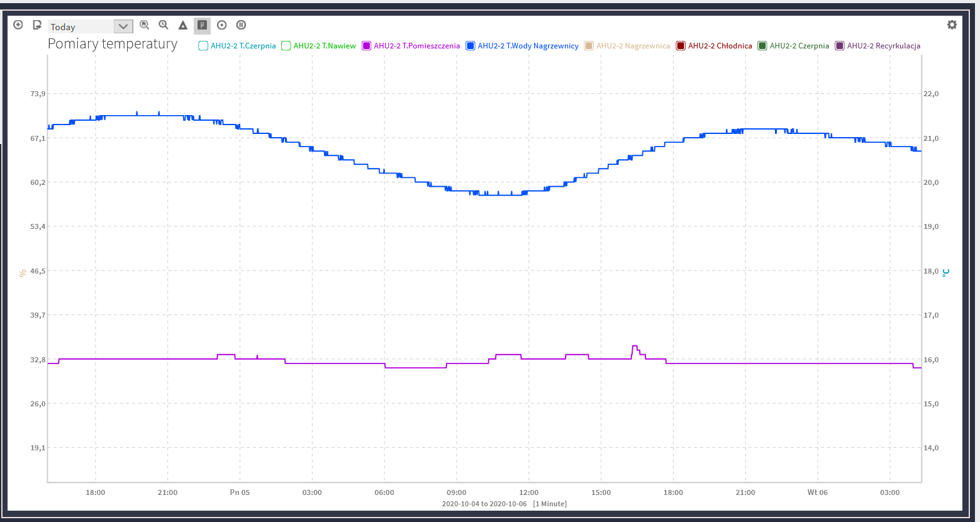The image size is (980, 522).
Task: Click the '16,0' right axis value
Action: click(931, 360)
